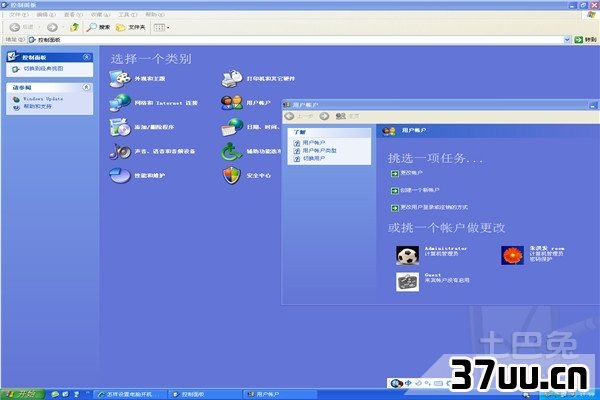Click the Forward arrow in Control Panel toolbar
Screen dimensions: 600x400
[52, 27]
